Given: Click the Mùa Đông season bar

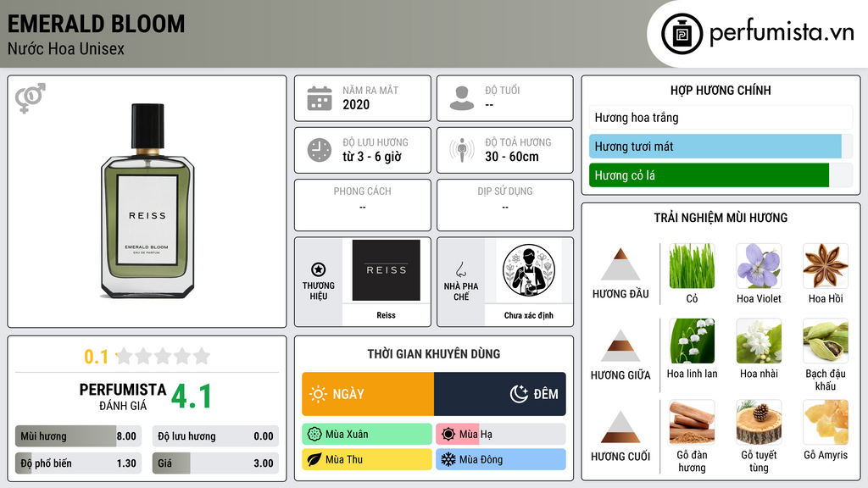Looking at the screenshot, I should click(501, 459).
